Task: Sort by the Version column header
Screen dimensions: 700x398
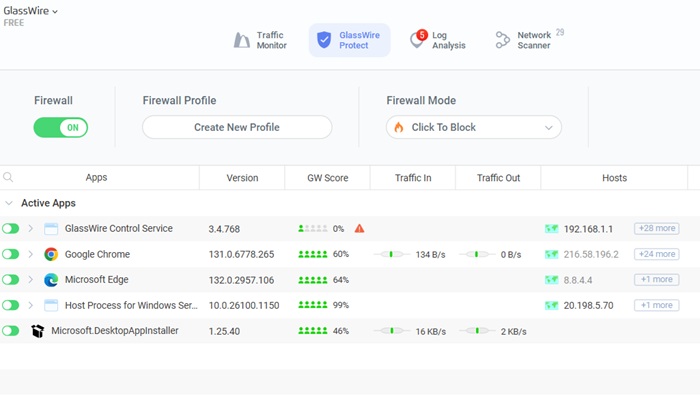Action: coord(242,178)
